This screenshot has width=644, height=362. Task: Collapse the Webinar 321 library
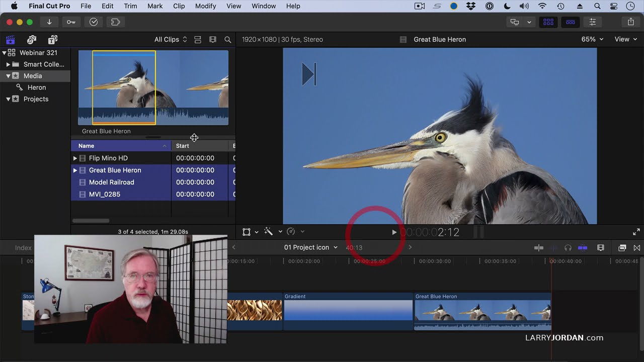tap(4, 53)
